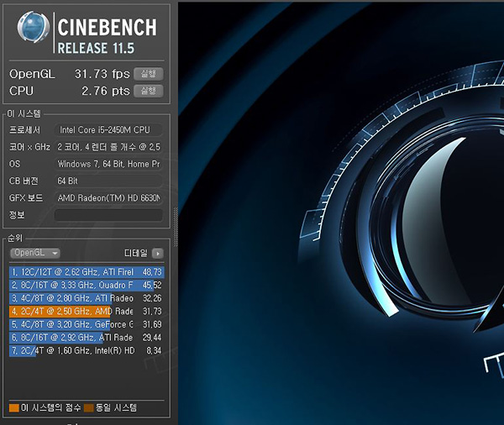Viewport: 504px width, 425px height.
Task: Select highlighted row 2C/4T @ 2.50 GHz
Action: [x=87, y=312]
